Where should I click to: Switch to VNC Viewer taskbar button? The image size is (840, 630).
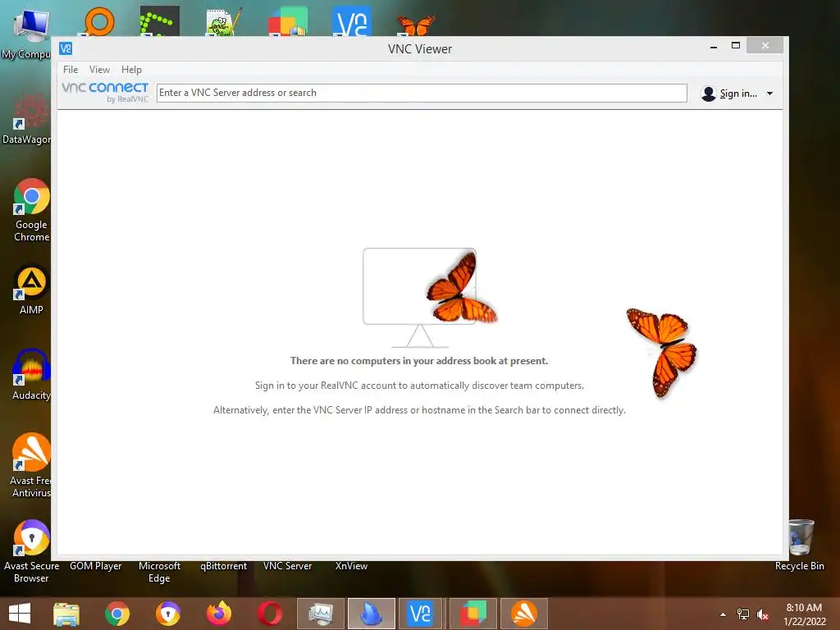pyautogui.click(x=420, y=614)
